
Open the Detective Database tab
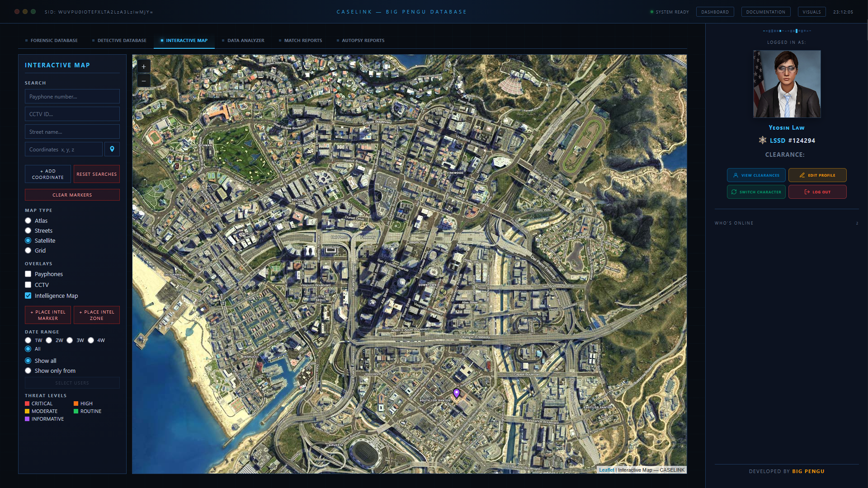(119, 41)
